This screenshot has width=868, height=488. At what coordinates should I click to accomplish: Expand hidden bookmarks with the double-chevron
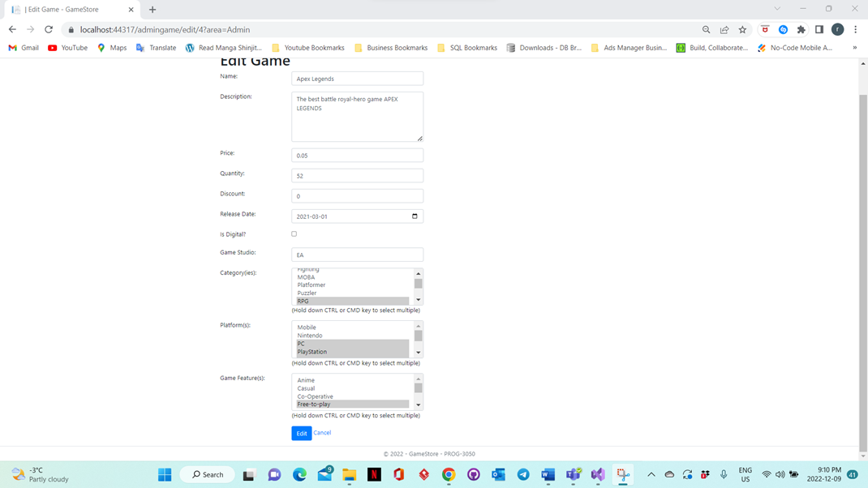pos(853,47)
